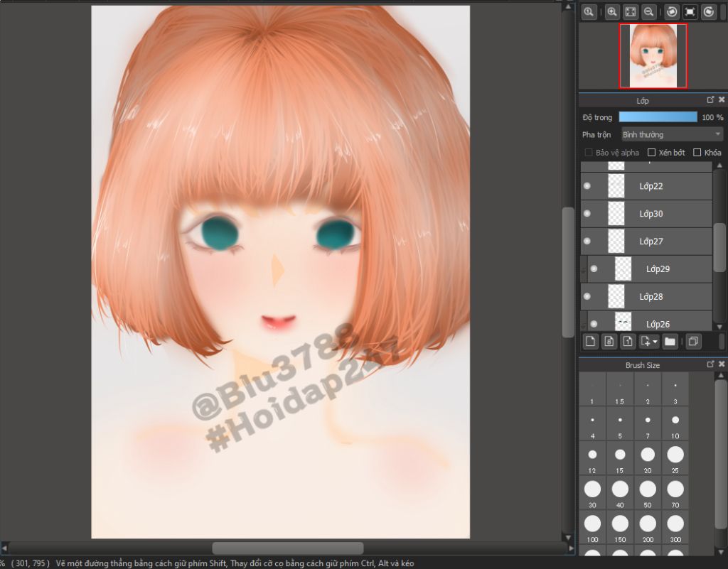The height and width of the screenshot is (569, 728).
Task: Choose brush size 70 preset
Action: click(675, 492)
